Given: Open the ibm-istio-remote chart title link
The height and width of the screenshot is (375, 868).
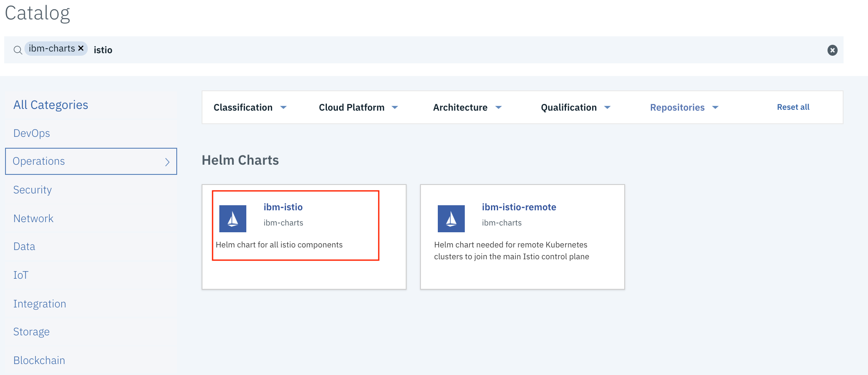Looking at the screenshot, I should (x=519, y=207).
